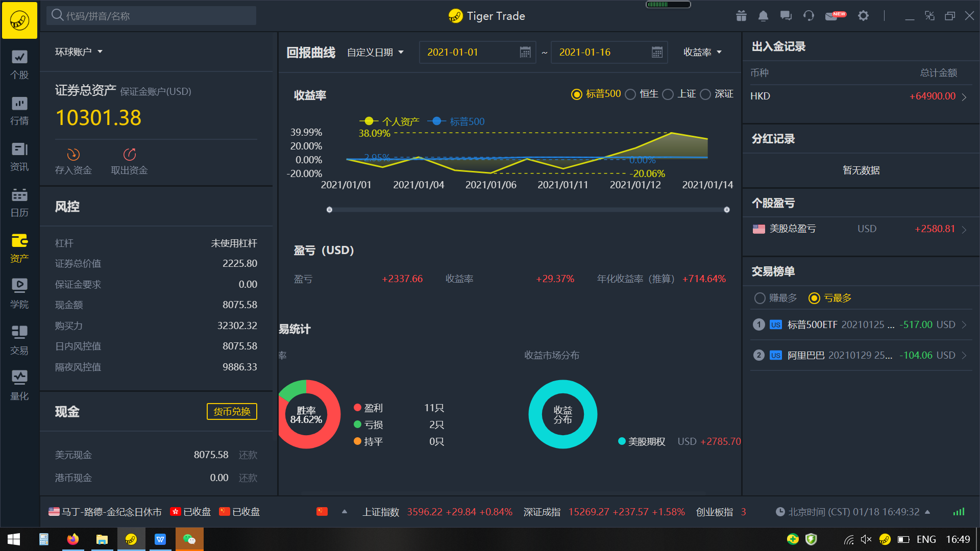This screenshot has width=980, height=551.
Task: Open the 日历 calendar section
Action: [x=19, y=203]
